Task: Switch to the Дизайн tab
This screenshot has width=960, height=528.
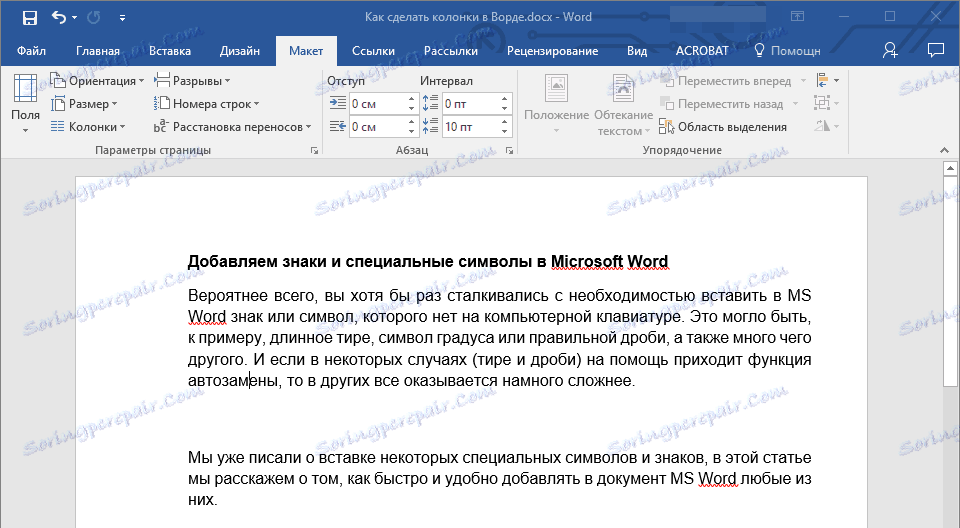Action: (239, 51)
